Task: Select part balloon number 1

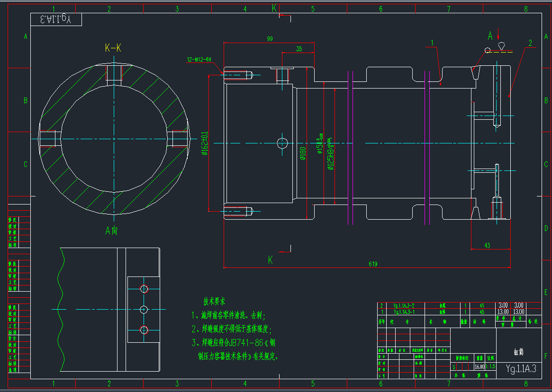Action: (x=433, y=43)
